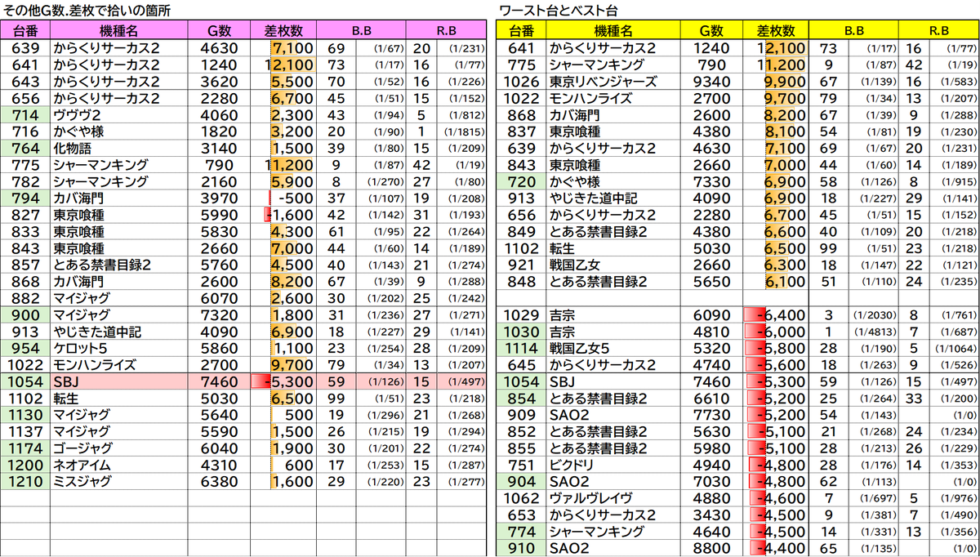
Task: Select the 機種名 header in the right table
Action: pyautogui.click(x=613, y=31)
